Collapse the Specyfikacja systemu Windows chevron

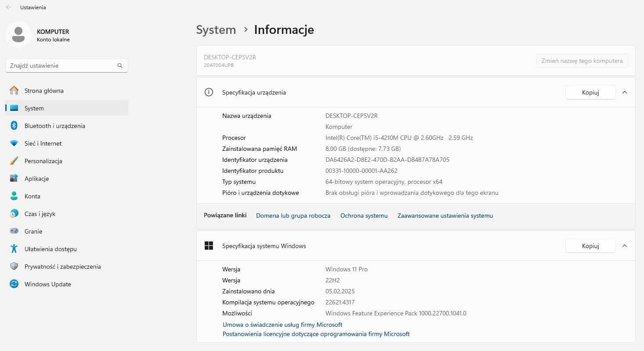625,246
